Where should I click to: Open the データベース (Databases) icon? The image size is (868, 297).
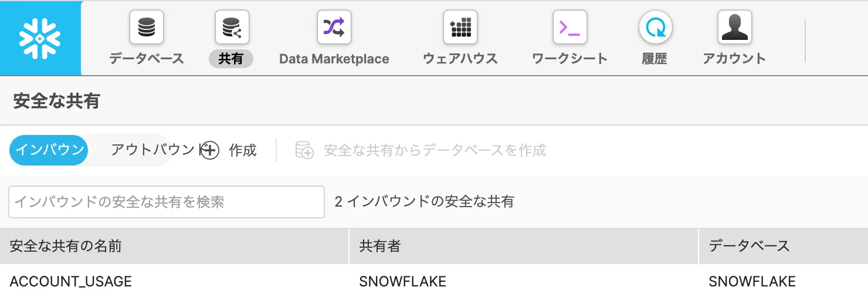[146, 28]
